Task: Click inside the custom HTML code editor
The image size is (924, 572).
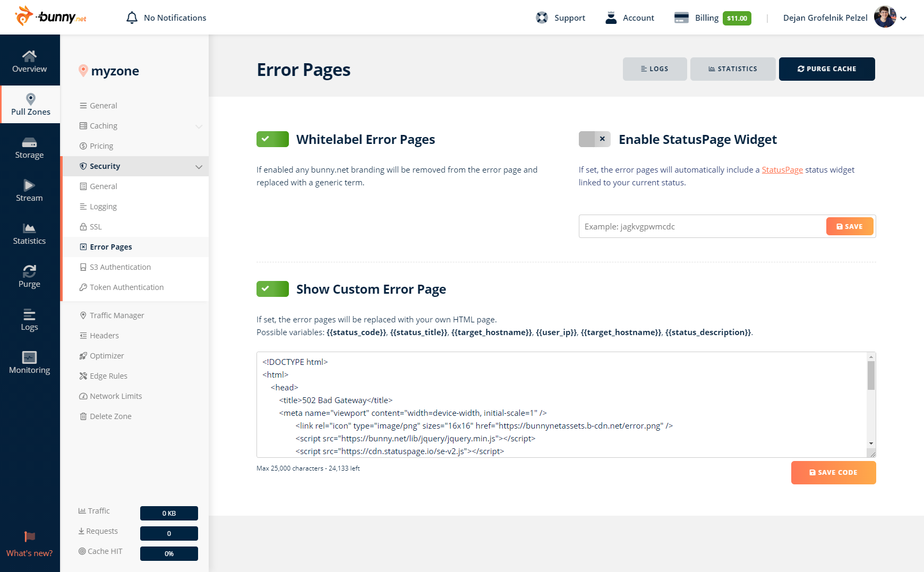Action: click(x=562, y=405)
